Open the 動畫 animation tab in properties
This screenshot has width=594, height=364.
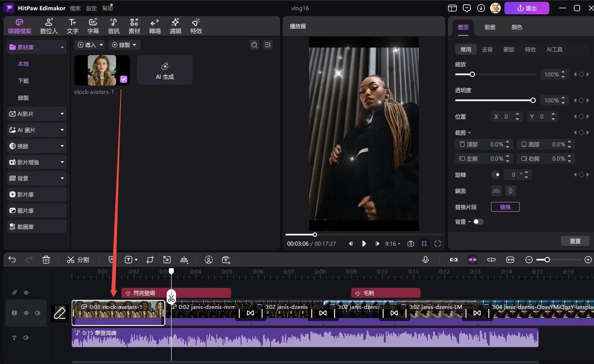click(x=490, y=27)
